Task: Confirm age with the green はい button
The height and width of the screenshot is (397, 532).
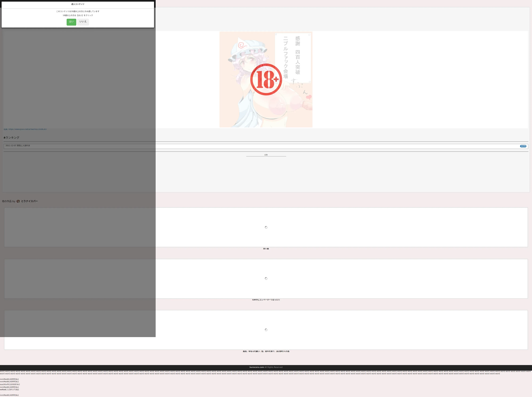Action: [x=71, y=22]
